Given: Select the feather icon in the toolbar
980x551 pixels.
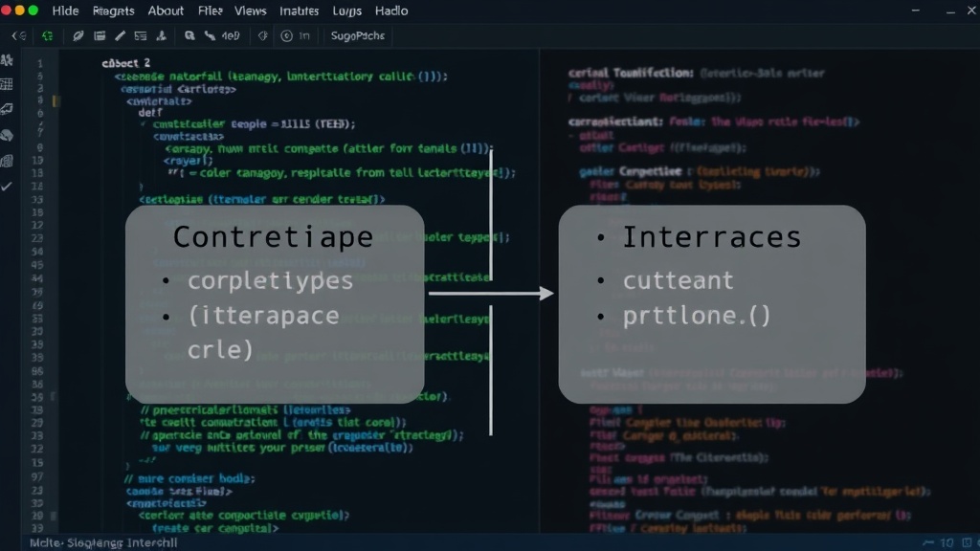Looking at the screenshot, I should pyautogui.click(x=78, y=35).
